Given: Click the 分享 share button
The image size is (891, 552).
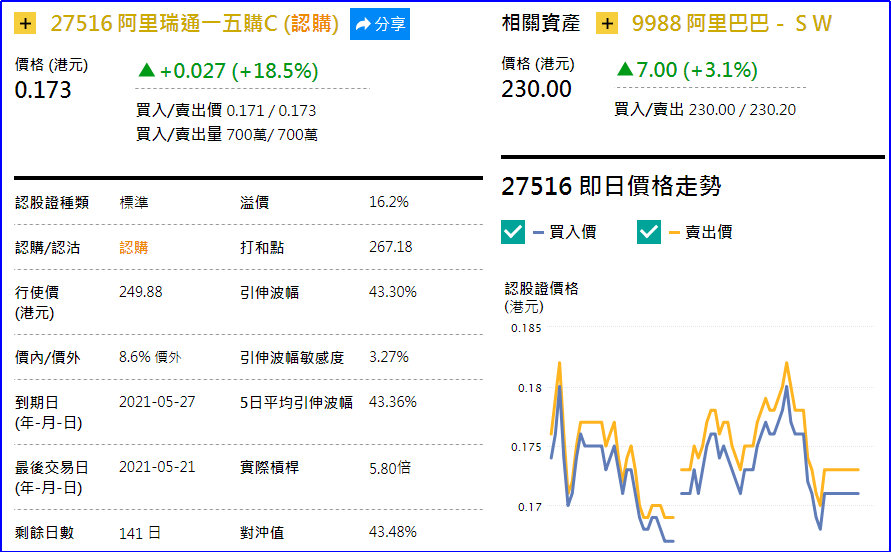Looking at the screenshot, I should 380,24.
